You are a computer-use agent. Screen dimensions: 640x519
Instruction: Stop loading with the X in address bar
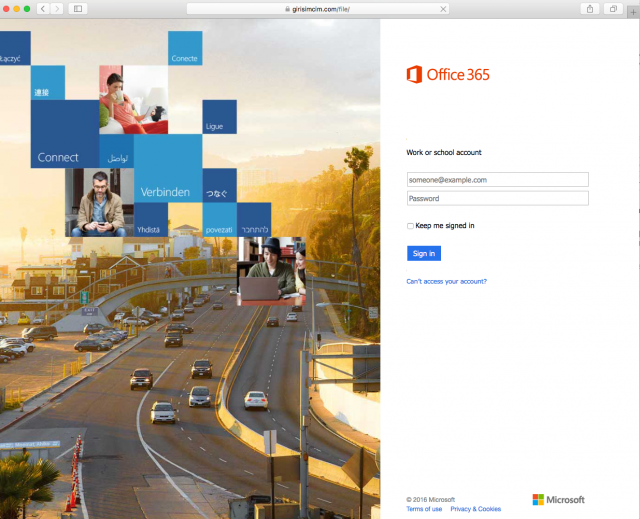coord(443,9)
